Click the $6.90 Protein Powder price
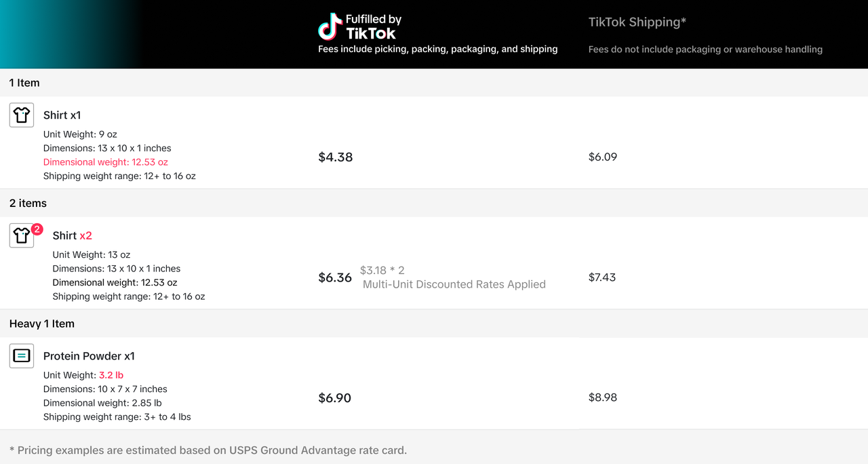The image size is (868, 464). tap(335, 398)
